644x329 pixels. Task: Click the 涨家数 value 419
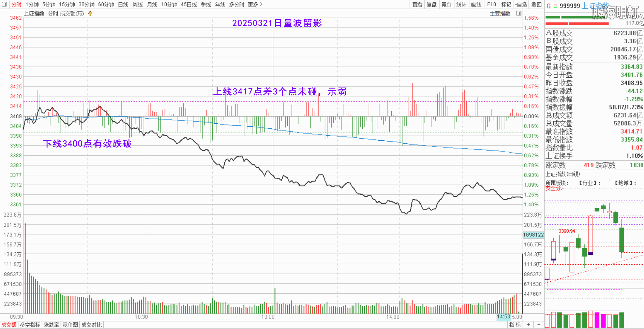tap(588, 165)
